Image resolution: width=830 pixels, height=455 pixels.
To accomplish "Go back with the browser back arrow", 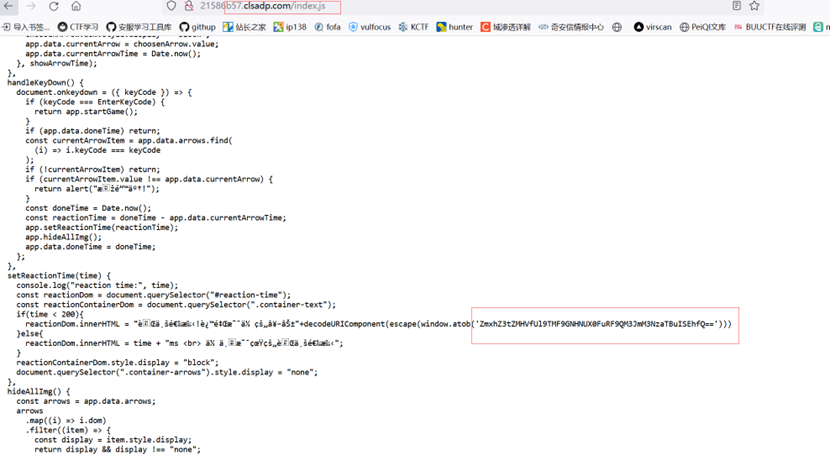I will tap(10, 6).
